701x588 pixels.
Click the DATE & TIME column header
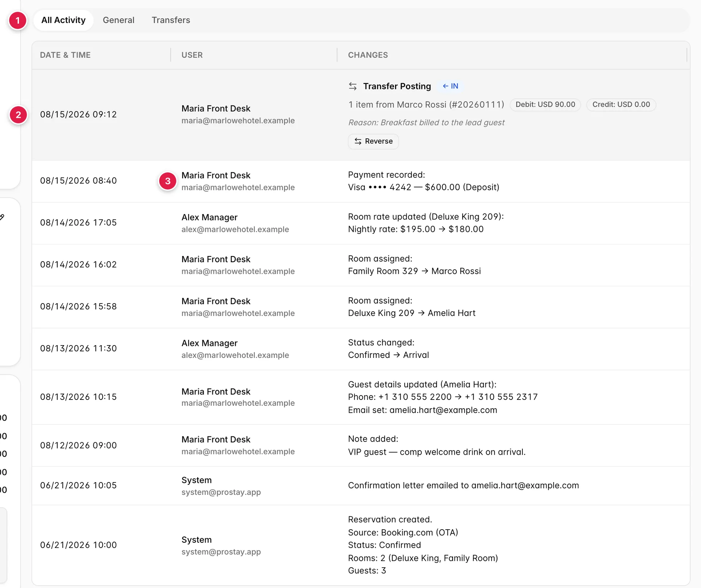pos(65,55)
